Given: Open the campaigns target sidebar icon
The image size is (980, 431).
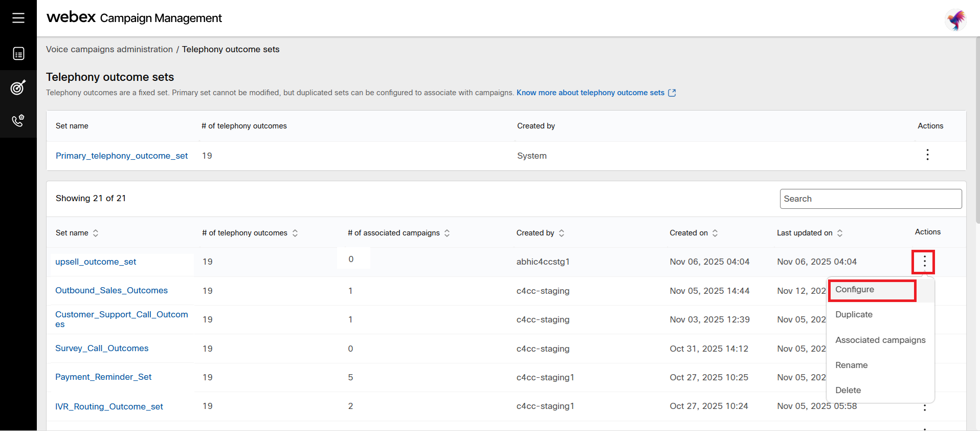Looking at the screenshot, I should [x=18, y=88].
